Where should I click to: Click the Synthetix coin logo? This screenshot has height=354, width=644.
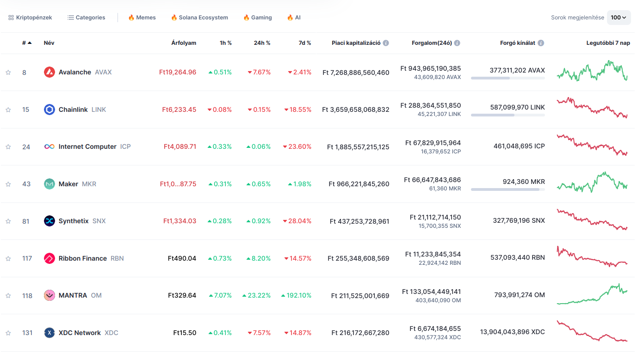[50, 221]
